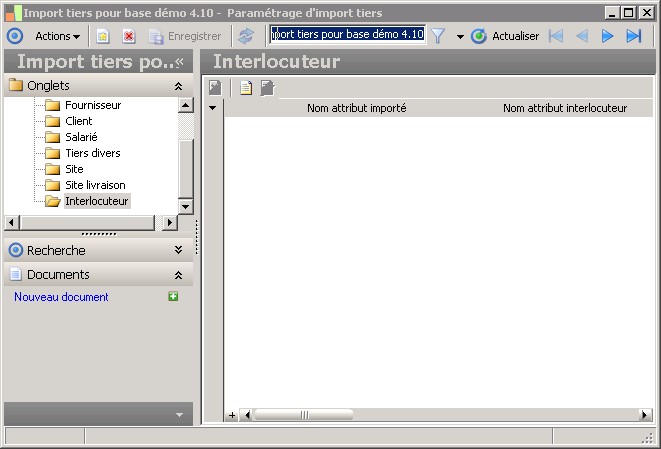Click the grid horizontal scroll left arrow
This screenshot has width=661, height=449.
coord(247,415)
